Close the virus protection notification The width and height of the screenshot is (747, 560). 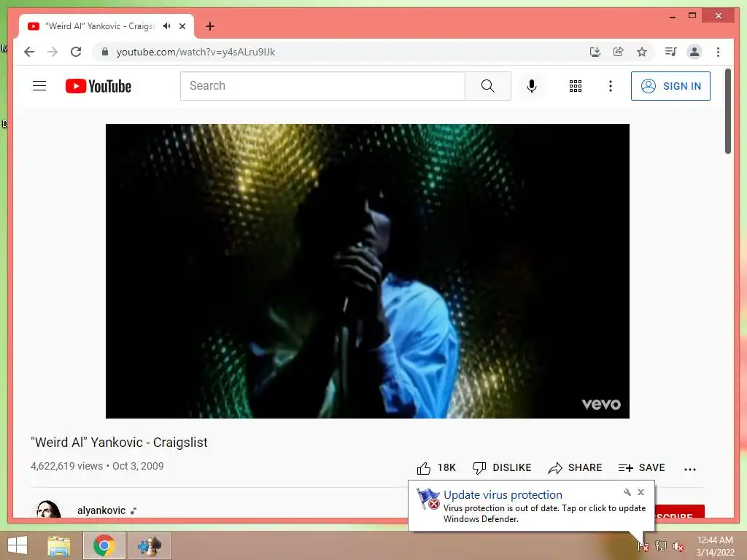pyautogui.click(x=640, y=492)
